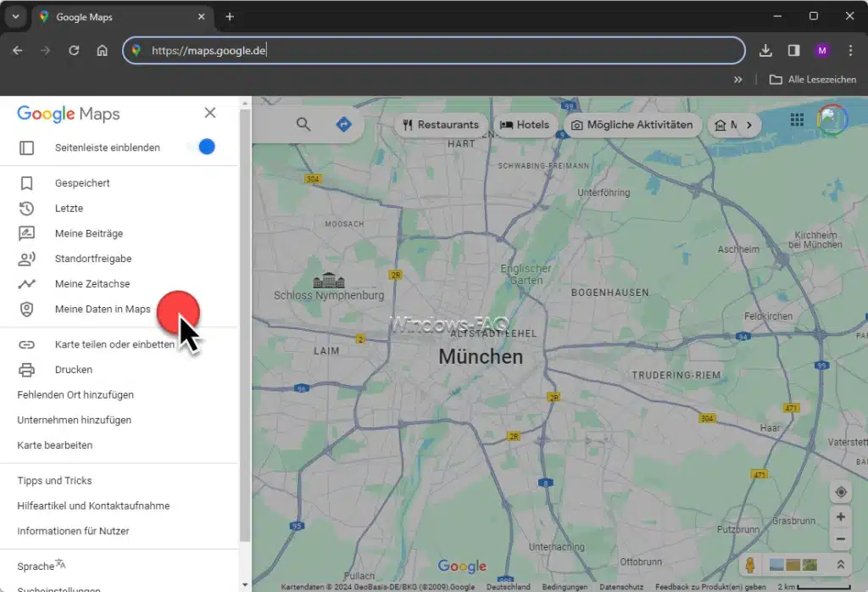This screenshot has height=592, width=868.
Task: Click the Bedingungen footer link
Action: 565,587
